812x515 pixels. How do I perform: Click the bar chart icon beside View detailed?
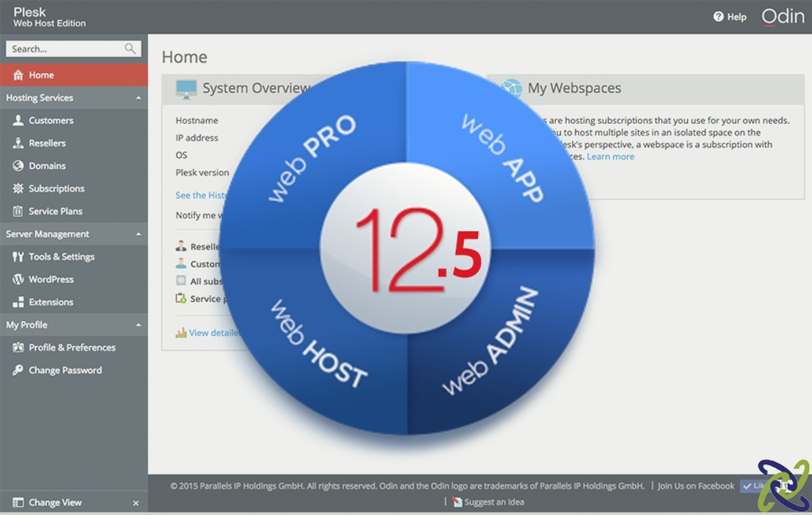(181, 332)
